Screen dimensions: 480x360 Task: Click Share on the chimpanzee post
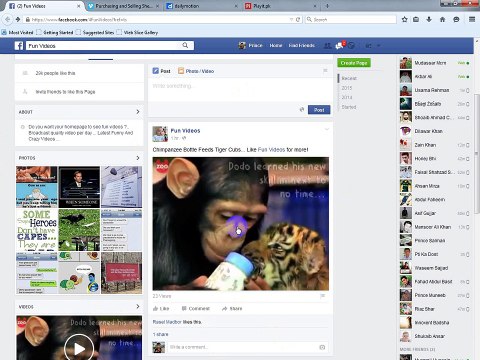click(x=232, y=309)
